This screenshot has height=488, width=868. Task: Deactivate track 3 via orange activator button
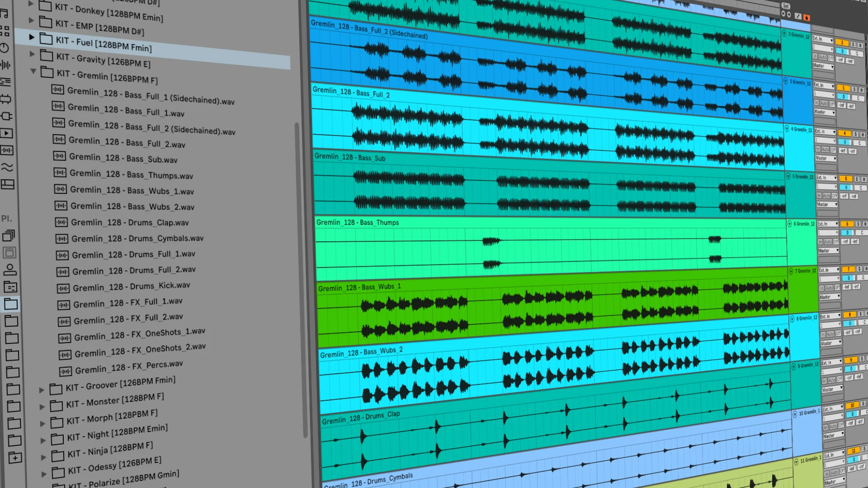tap(843, 88)
